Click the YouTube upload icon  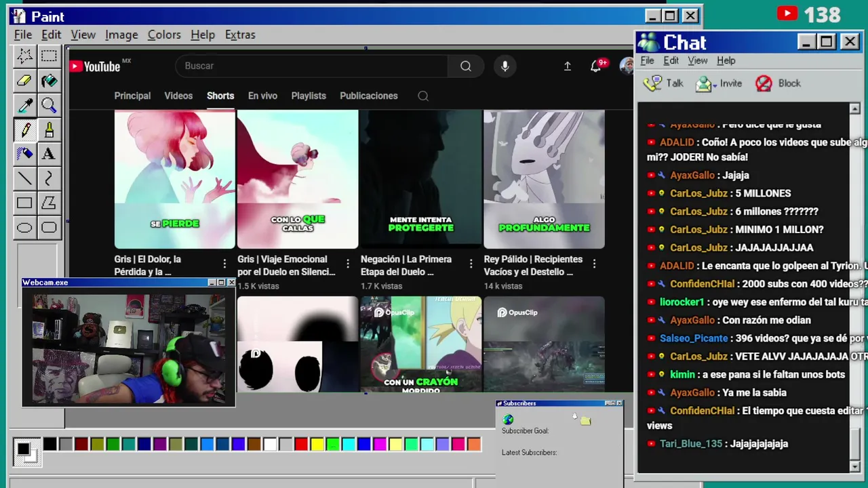pos(567,66)
